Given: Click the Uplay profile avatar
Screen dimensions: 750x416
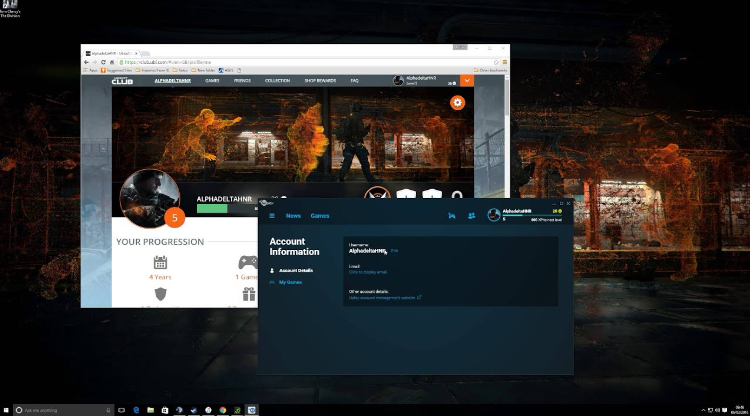Looking at the screenshot, I should [494, 215].
